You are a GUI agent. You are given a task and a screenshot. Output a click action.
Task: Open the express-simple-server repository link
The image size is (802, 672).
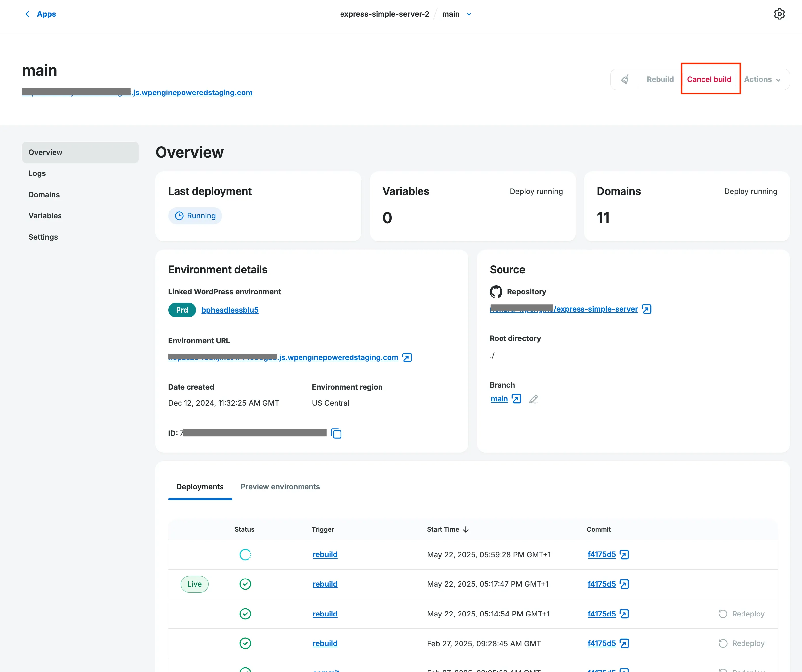(564, 309)
